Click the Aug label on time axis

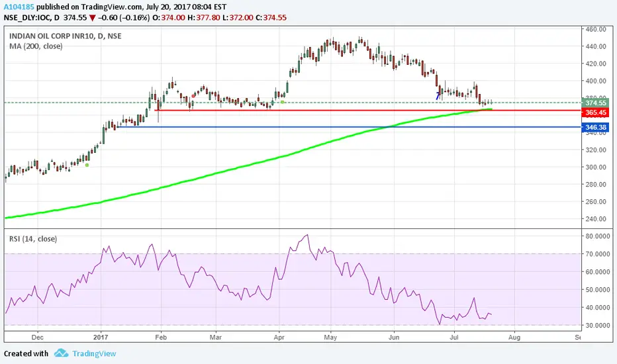coord(514,338)
